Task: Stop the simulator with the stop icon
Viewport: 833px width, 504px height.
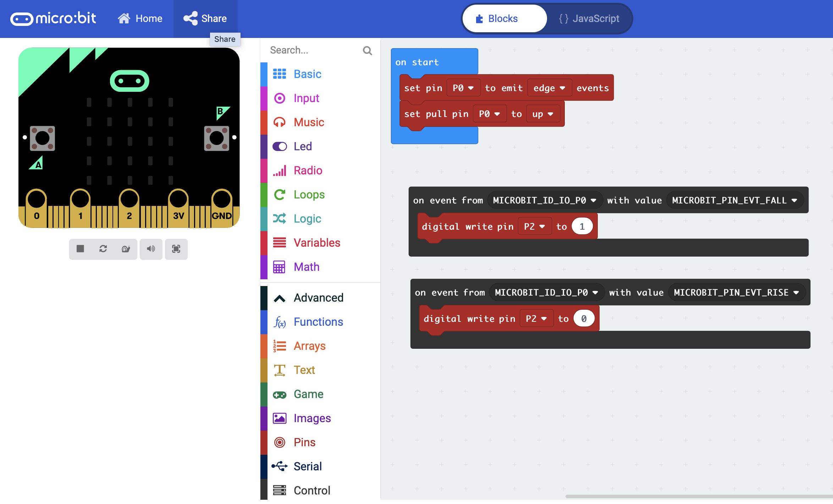Action: (80, 249)
